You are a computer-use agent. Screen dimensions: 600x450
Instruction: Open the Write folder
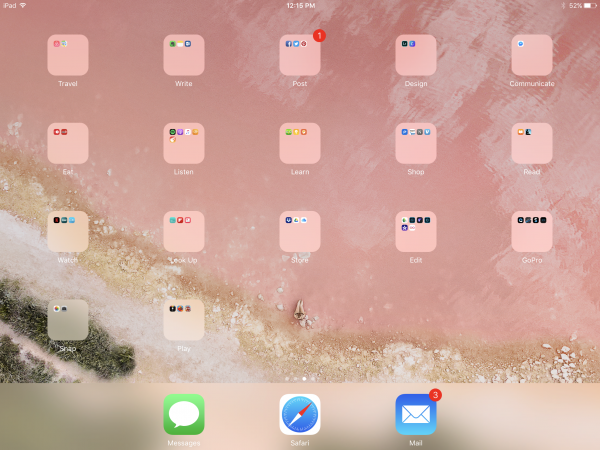tap(184, 55)
